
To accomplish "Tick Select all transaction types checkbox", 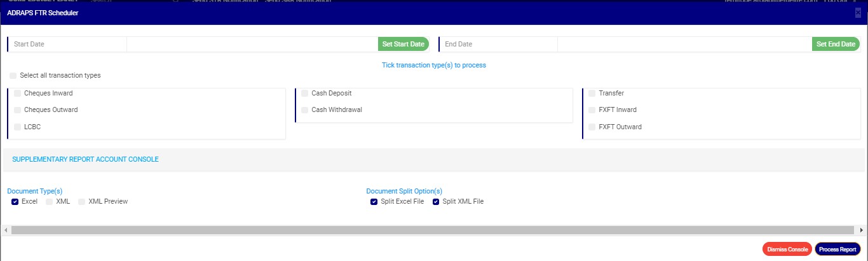I will pos(13,76).
